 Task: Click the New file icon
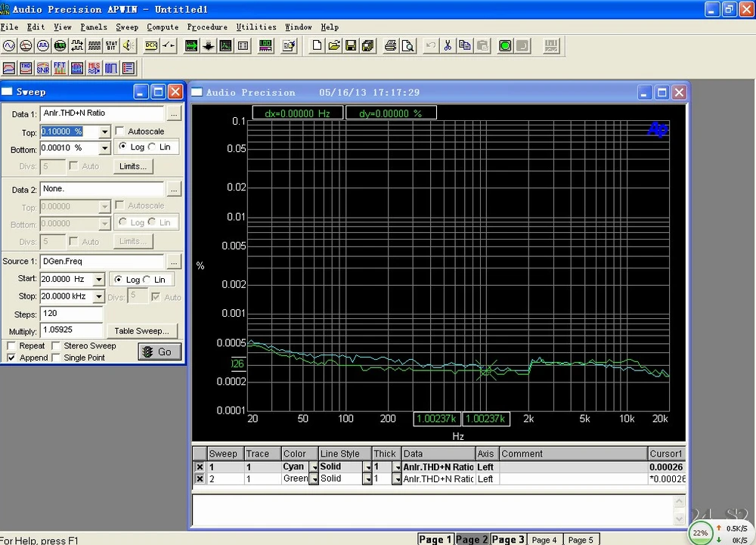tap(317, 46)
